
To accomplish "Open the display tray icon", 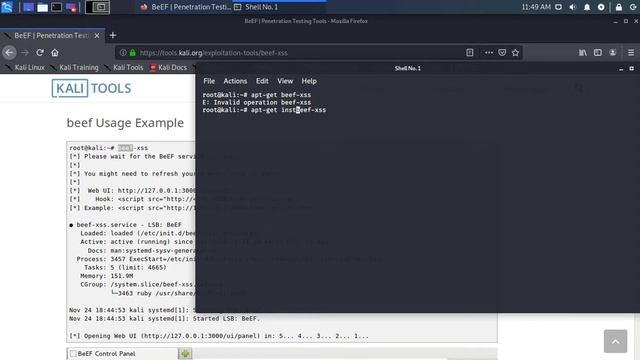I will tap(558, 7).
